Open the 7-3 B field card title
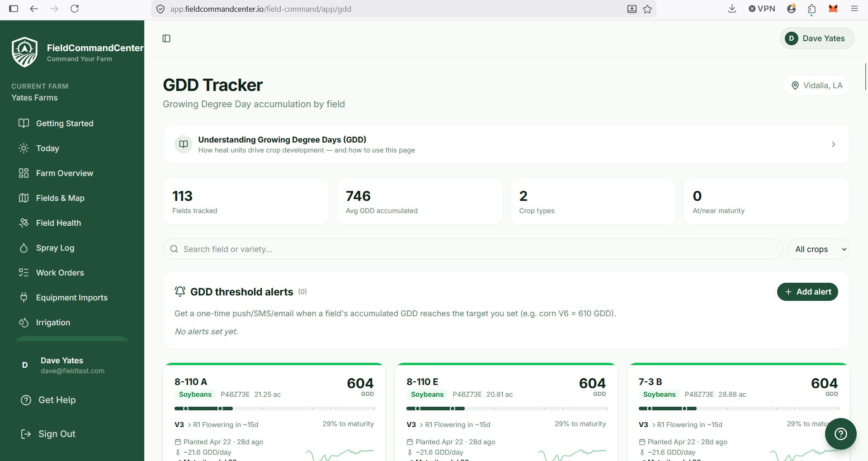This screenshot has height=461, width=868. click(x=650, y=382)
